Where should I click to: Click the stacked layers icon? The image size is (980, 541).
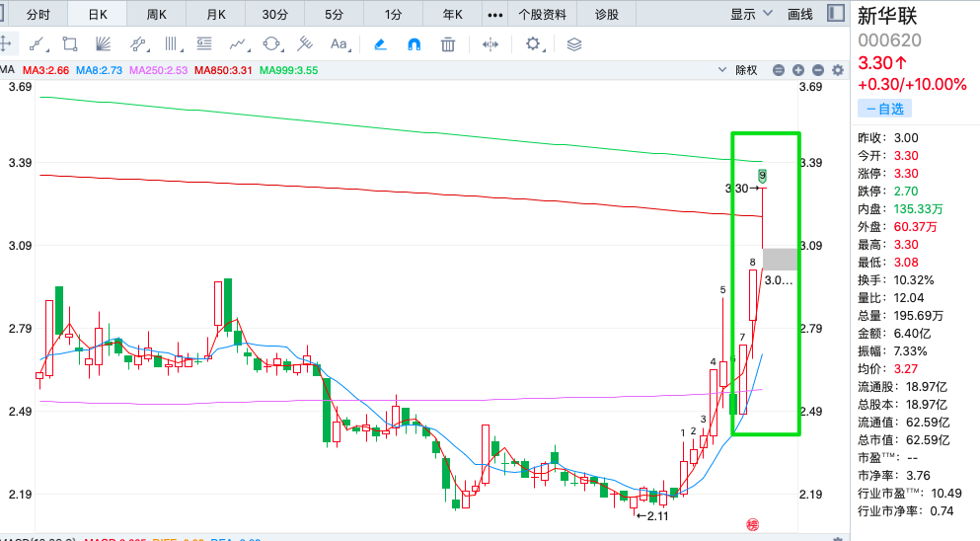573,43
